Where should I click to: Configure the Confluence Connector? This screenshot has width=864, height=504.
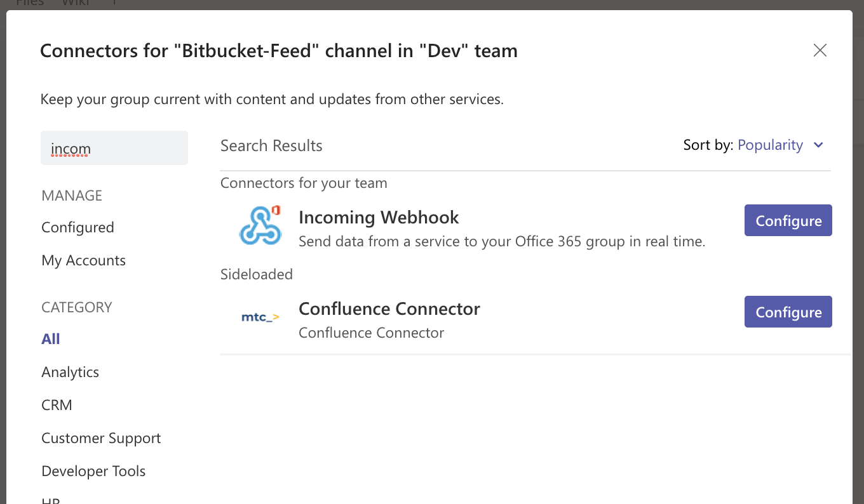(788, 312)
